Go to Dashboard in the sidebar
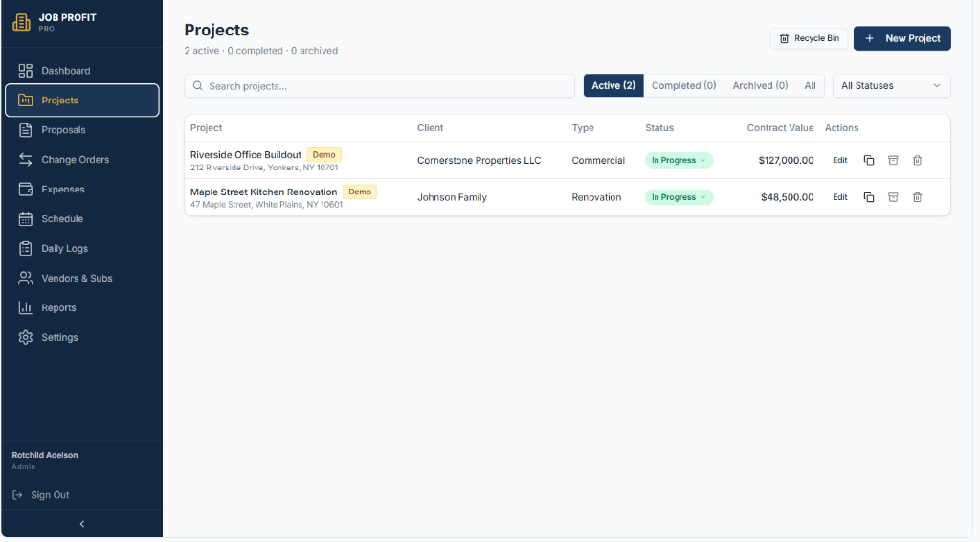The image size is (980, 542). click(82, 71)
